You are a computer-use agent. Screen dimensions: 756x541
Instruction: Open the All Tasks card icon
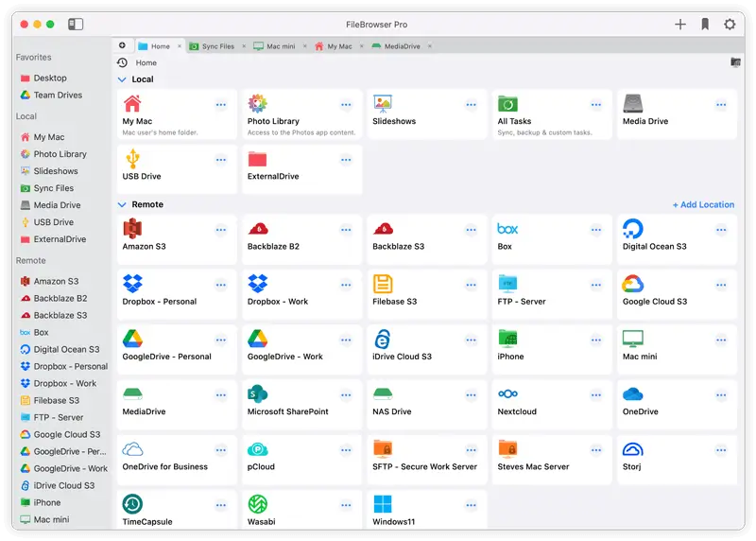507,103
